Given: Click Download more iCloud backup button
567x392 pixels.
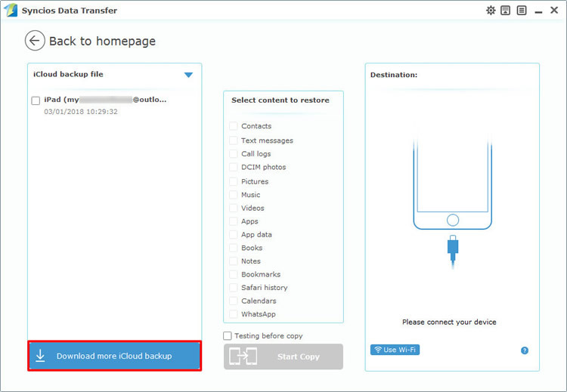Looking at the screenshot, I should click(x=115, y=356).
